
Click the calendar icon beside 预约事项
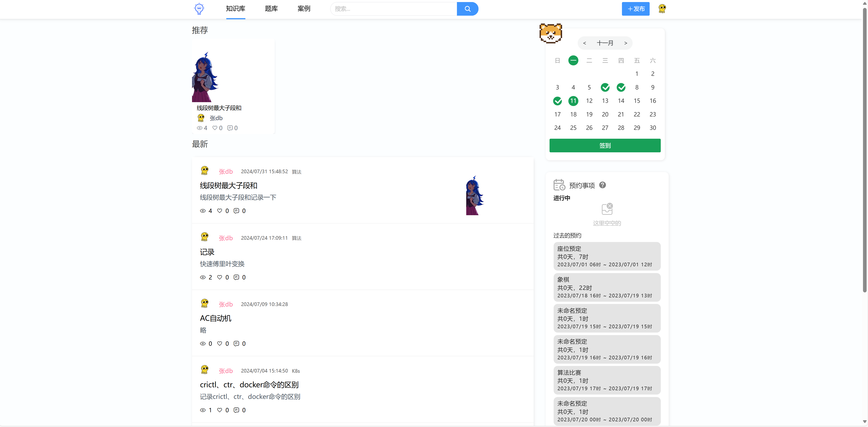pyautogui.click(x=559, y=185)
